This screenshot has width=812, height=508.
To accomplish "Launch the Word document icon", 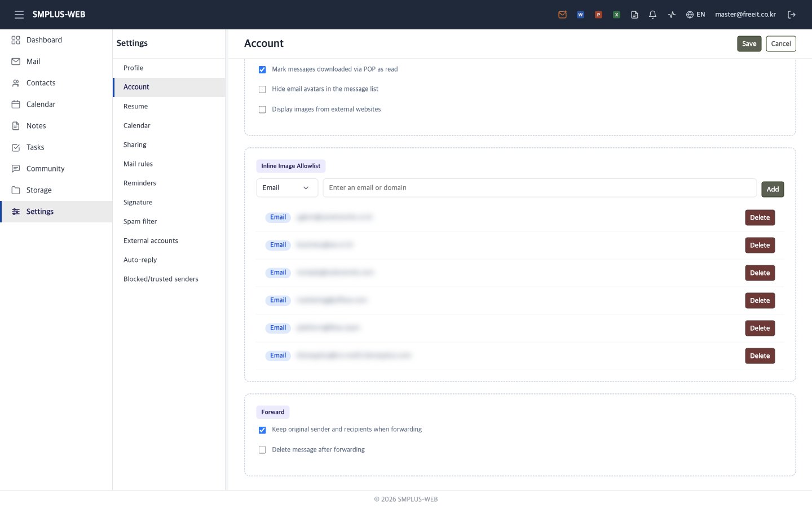I will (580, 15).
